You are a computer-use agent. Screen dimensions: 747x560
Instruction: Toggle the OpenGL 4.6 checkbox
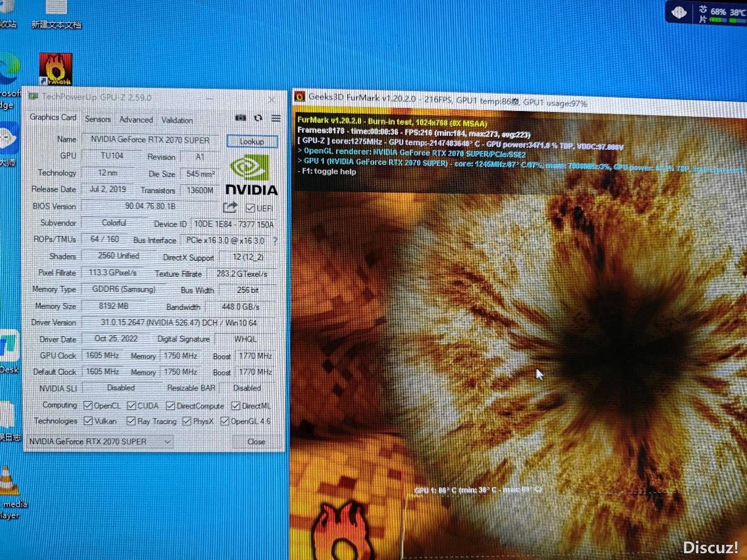point(225,421)
